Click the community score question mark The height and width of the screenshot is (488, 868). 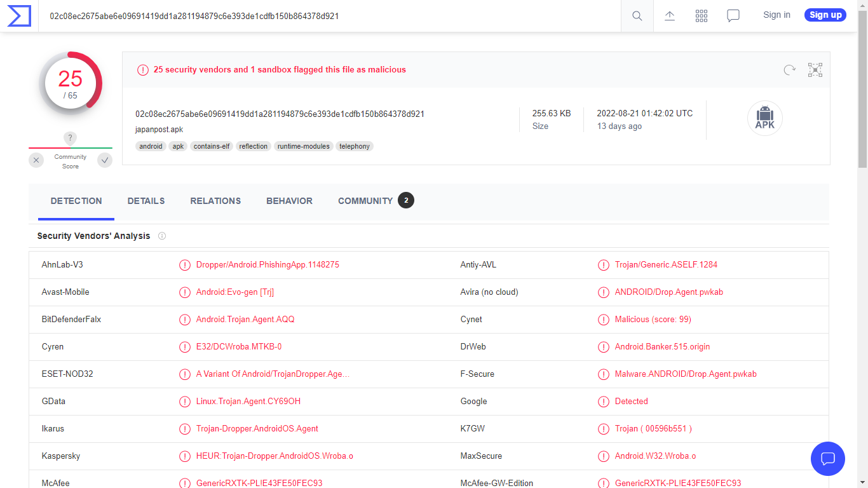pyautogui.click(x=71, y=138)
